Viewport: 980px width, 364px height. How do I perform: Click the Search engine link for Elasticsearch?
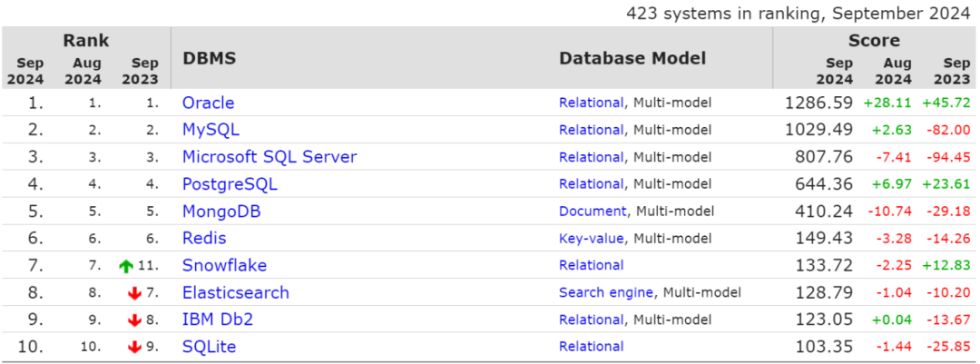605,293
